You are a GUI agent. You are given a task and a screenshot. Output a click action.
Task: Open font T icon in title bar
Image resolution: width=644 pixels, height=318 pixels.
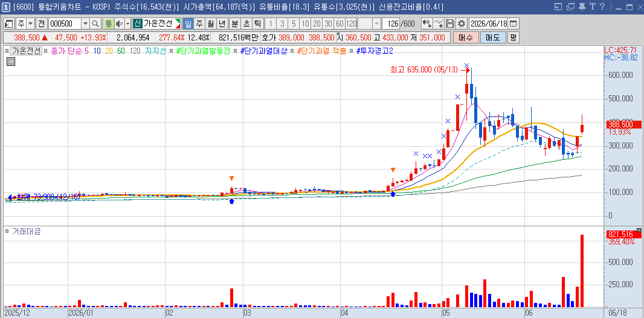click(592, 7)
